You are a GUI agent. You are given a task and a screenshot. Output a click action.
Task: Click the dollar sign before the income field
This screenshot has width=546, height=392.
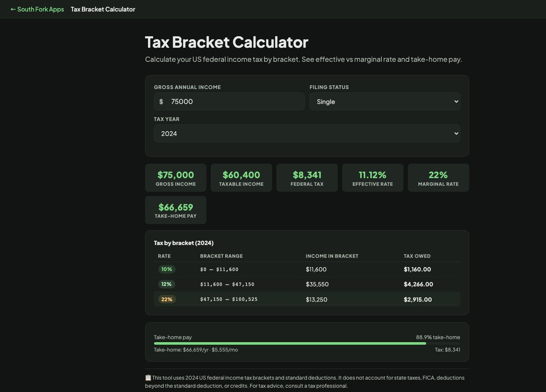pos(161,101)
